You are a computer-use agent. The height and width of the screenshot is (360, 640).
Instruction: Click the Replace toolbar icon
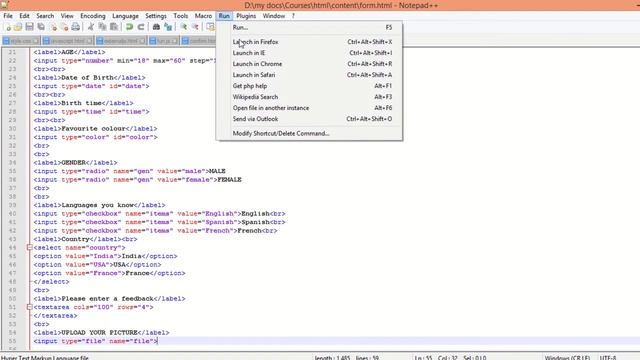(x=168, y=27)
